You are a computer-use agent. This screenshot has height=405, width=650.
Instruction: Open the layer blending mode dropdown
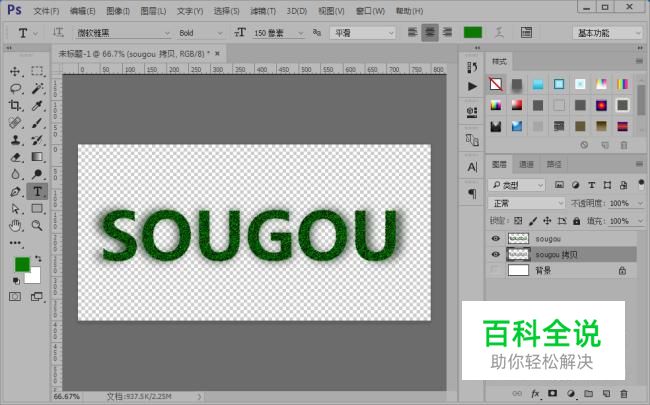coord(526,203)
